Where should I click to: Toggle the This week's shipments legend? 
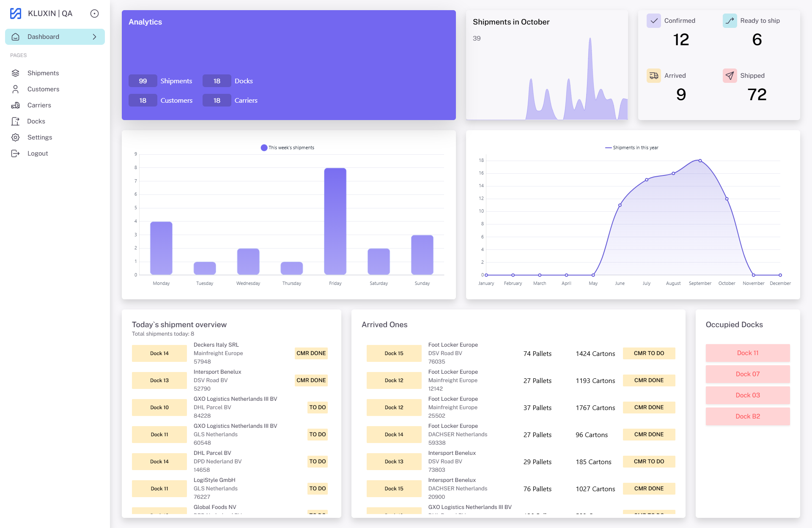click(x=288, y=148)
